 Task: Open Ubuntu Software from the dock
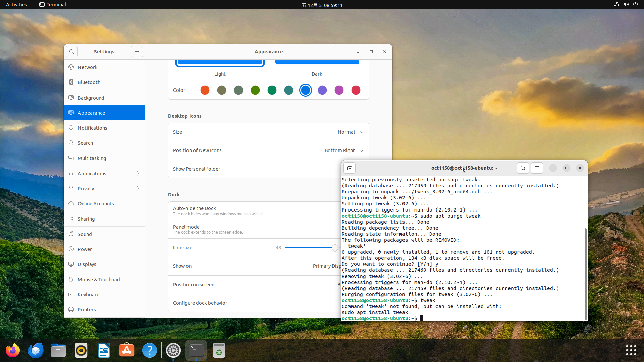point(127,351)
